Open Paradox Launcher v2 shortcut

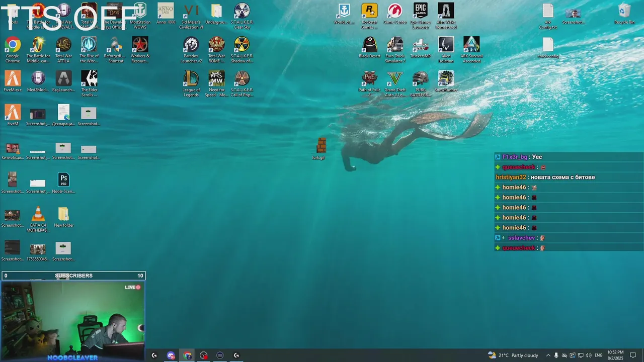[191, 50]
